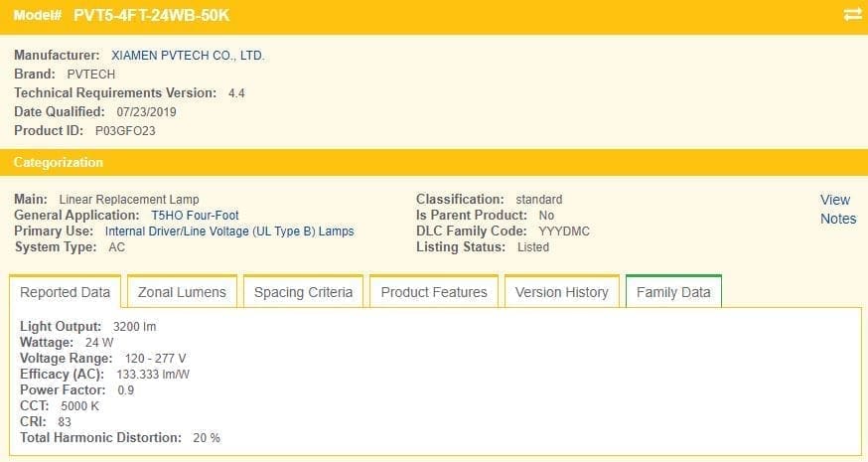Select the Product ID value P03GFO23

pyautogui.click(x=125, y=131)
